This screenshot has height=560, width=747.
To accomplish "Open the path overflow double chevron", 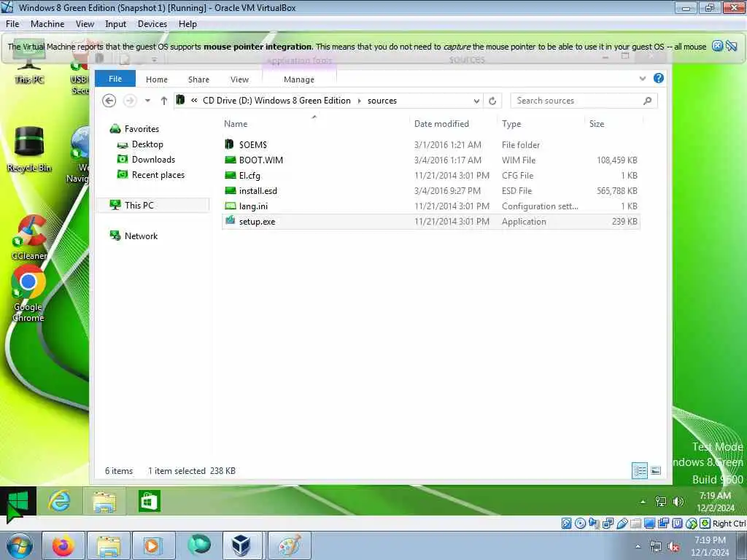I will pyautogui.click(x=194, y=101).
